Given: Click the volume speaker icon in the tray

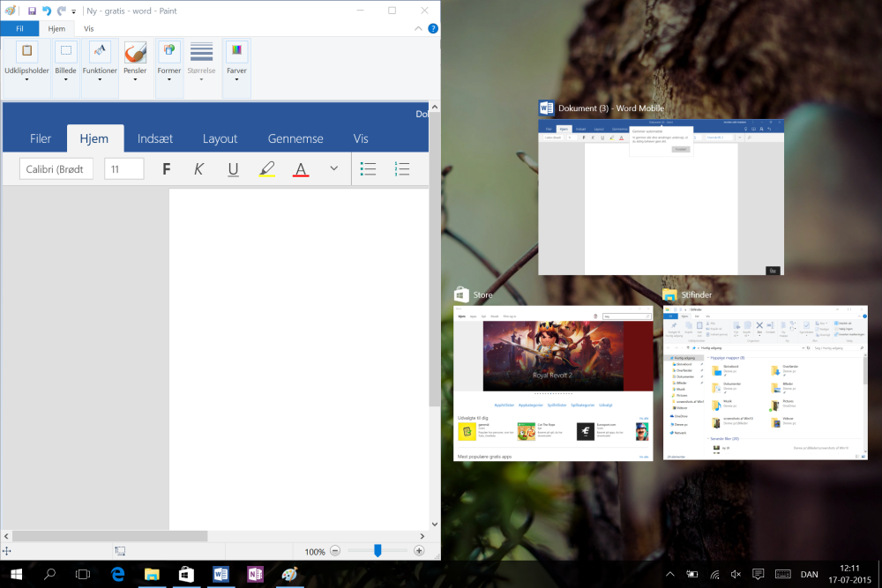Looking at the screenshot, I should tap(736, 575).
